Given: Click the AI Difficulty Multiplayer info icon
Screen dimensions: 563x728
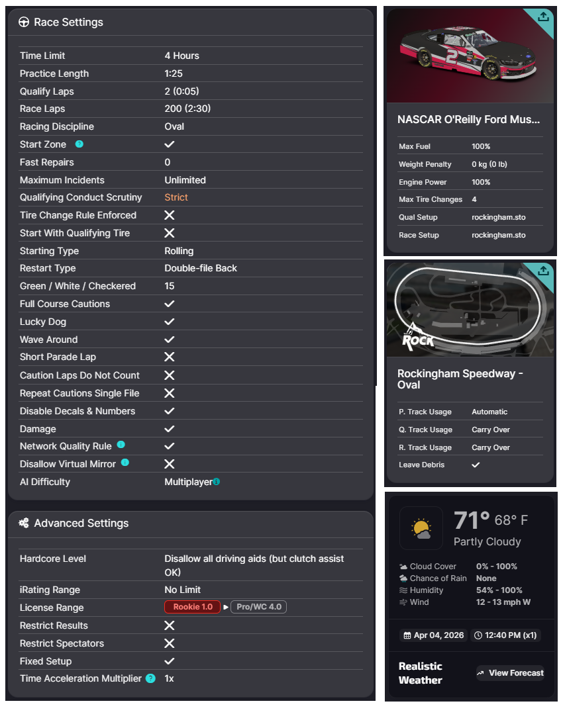Looking at the screenshot, I should (x=217, y=481).
